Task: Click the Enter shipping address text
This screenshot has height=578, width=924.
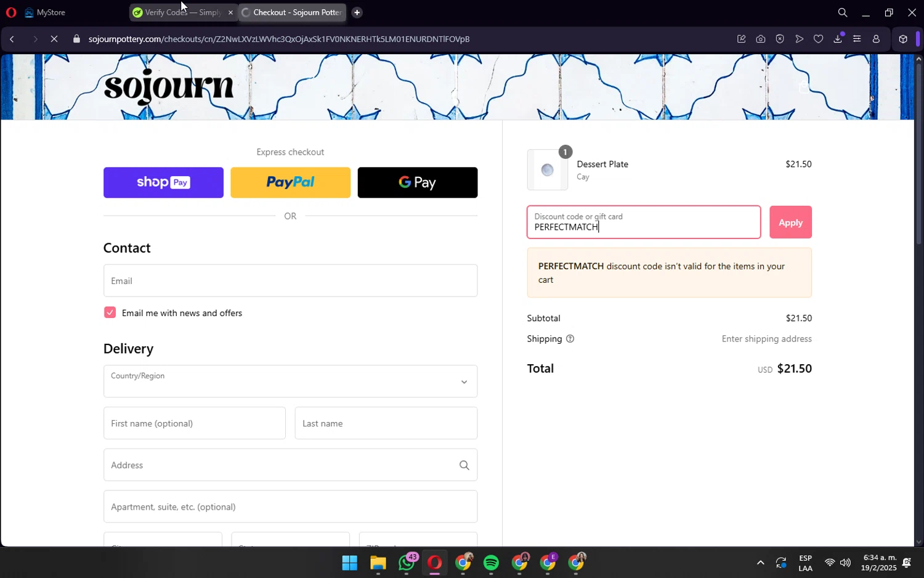Action: 766,339
